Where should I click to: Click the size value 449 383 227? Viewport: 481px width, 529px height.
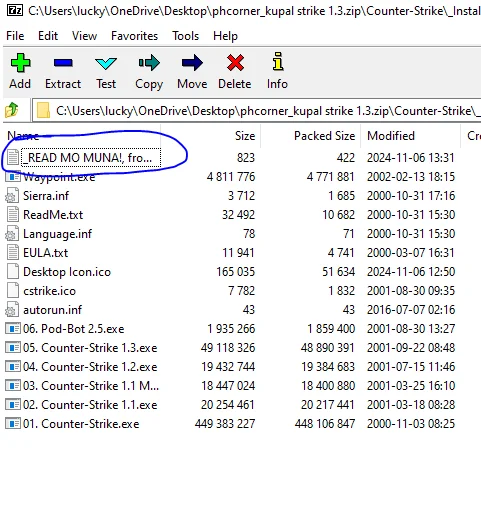[225, 424]
